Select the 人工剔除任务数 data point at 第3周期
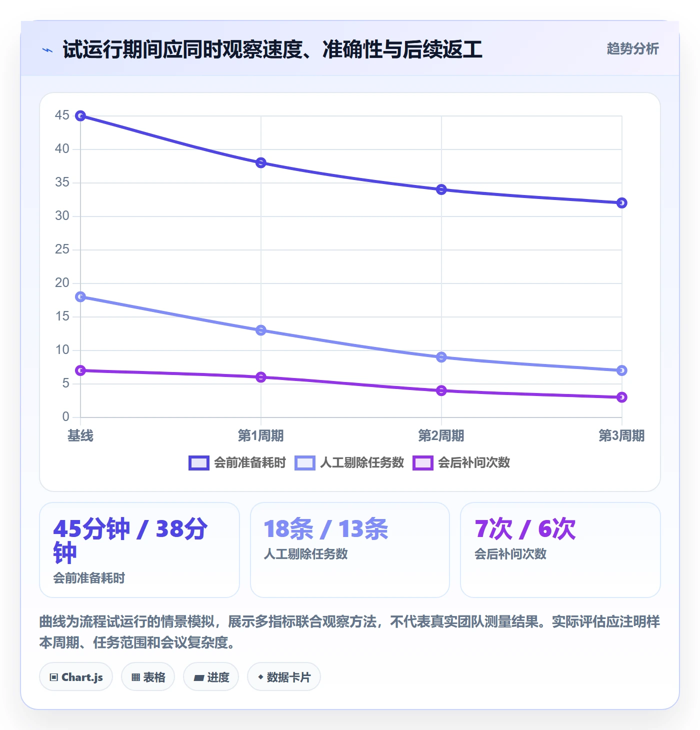The height and width of the screenshot is (730, 700). tap(622, 370)
